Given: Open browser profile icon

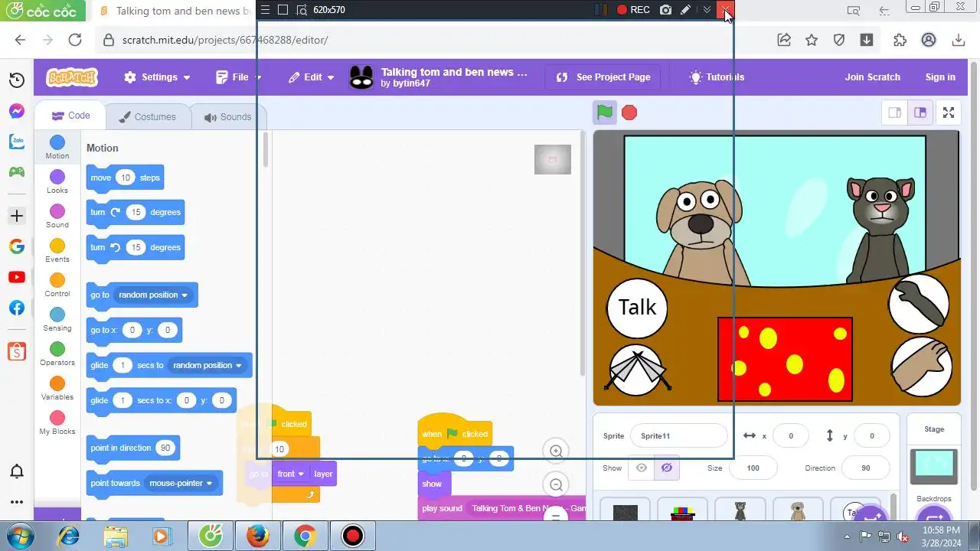Looking at the screenshot, I should [x=929, y=40].
